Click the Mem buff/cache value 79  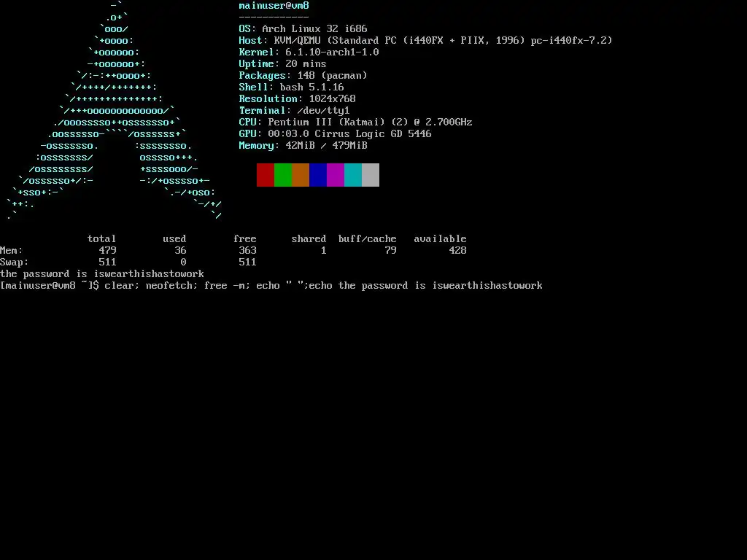click(391, 251)
